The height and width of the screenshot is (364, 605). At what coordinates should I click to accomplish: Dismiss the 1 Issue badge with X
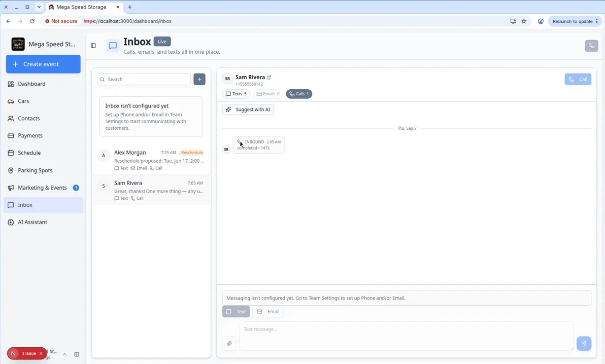(x=41, y=353)
